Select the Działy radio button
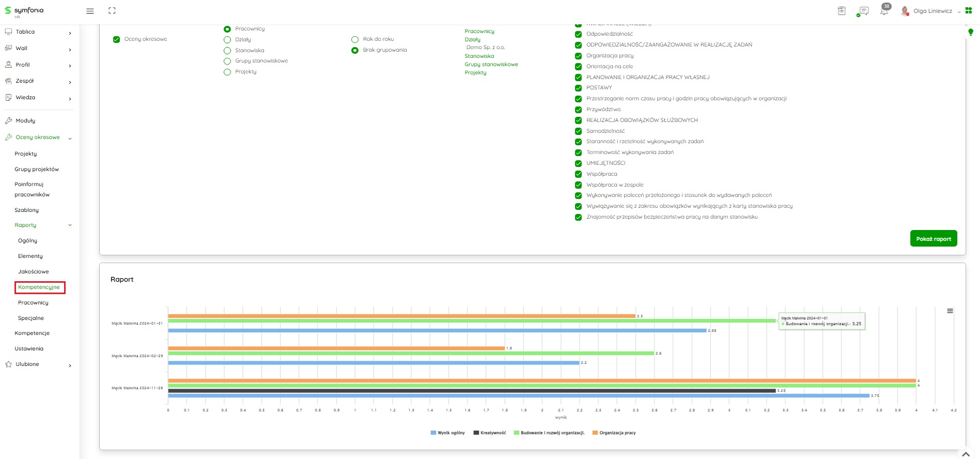This screenshot has width=980, height=459. [x=227, y=40]
